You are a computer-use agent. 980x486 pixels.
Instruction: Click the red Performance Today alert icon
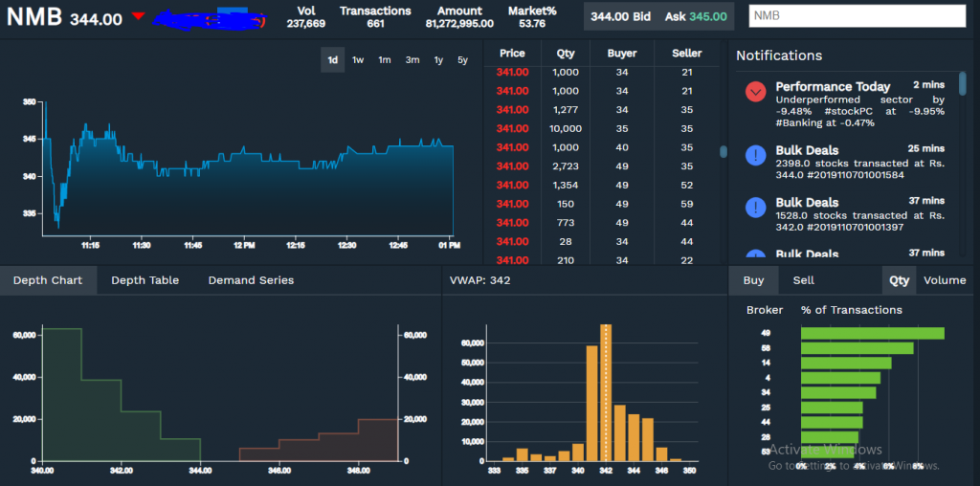click(x=756, y=92)
